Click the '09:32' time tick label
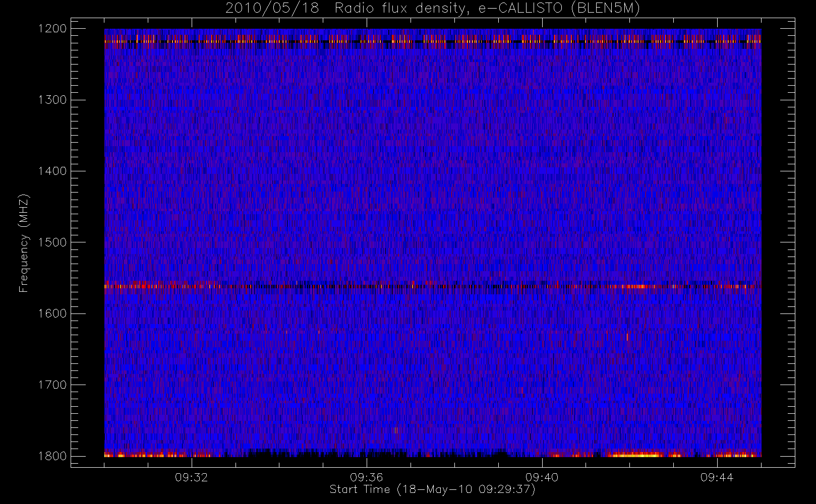This screenshot has height=504, width=816. [x=191, y=477]
